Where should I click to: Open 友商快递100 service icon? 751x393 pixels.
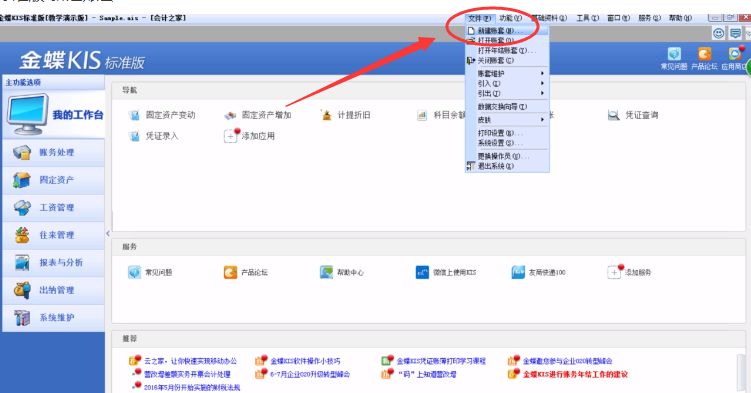518,272
